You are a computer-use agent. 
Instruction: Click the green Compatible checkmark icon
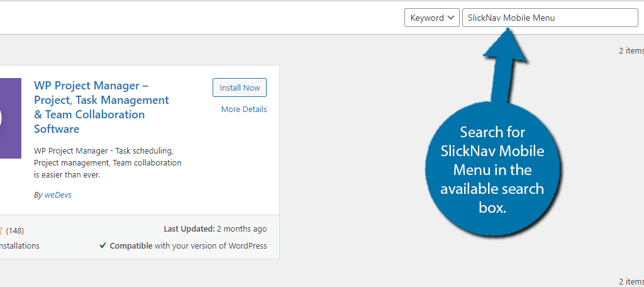[x=103, y=245]
